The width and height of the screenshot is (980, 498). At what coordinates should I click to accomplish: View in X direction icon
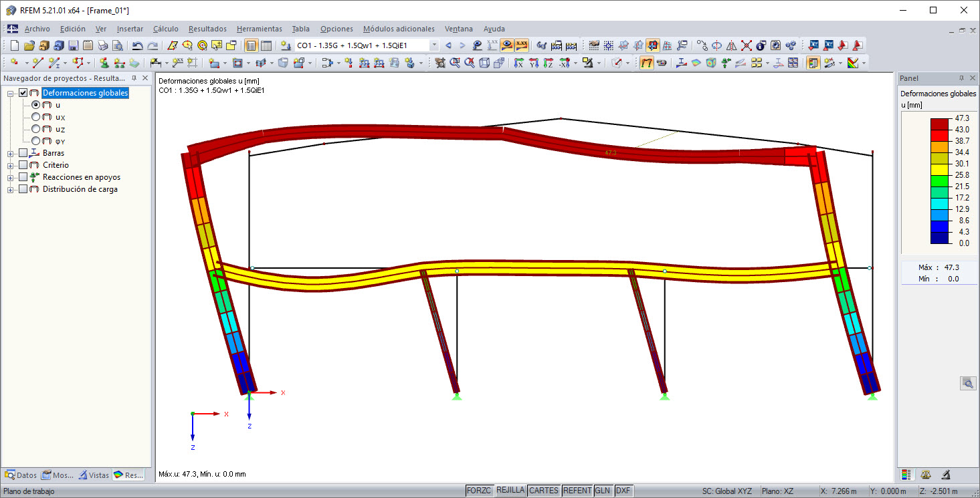(518, 63)
